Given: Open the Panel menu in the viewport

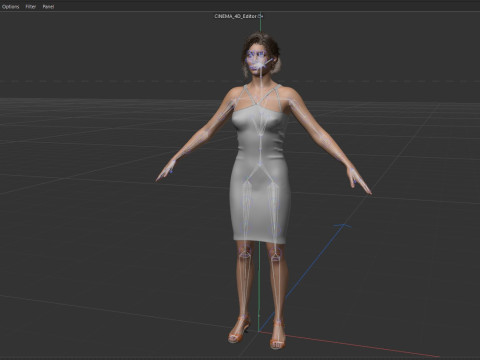Looking at the screenshot, I should (x=48, y=6).
